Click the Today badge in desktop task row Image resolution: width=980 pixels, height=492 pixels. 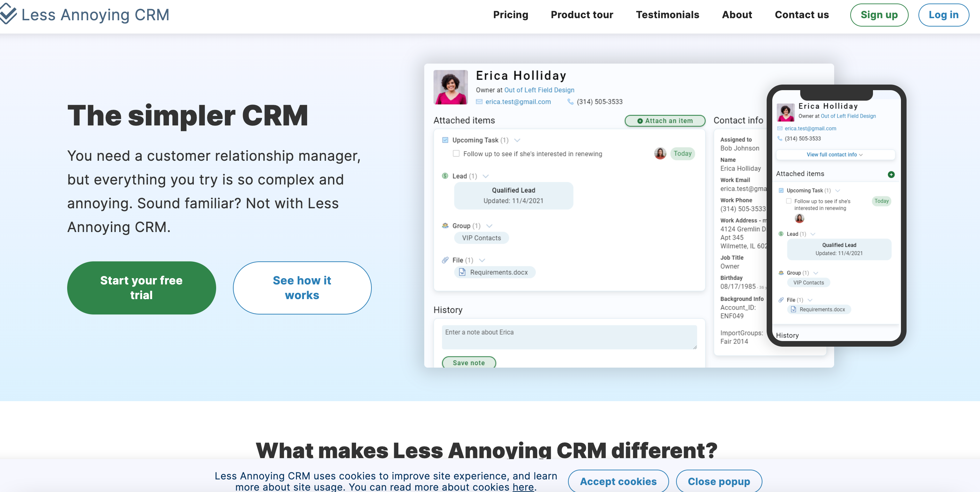tap(682, 154)
